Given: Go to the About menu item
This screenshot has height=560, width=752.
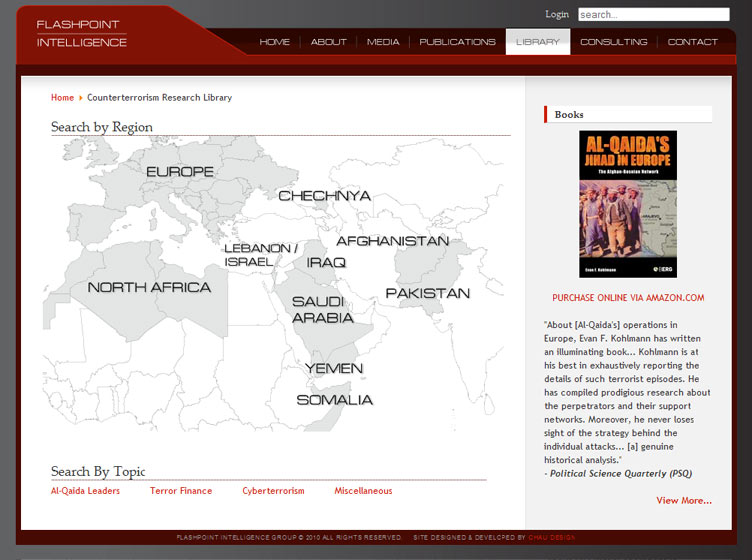Looking at the screenshot, I should [x=328, y=42].
